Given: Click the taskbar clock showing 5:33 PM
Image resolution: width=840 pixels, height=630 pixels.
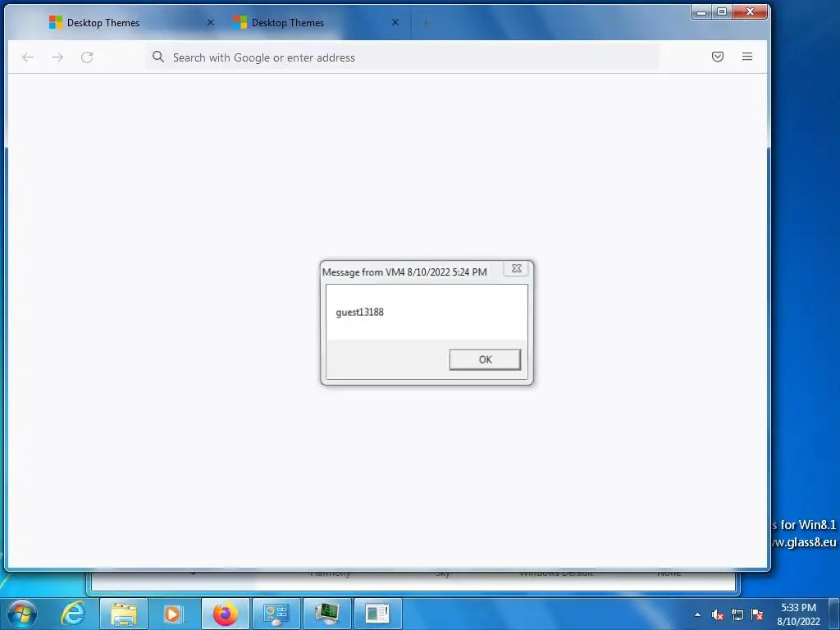Looking at the screenshot, I should [798, 614].
